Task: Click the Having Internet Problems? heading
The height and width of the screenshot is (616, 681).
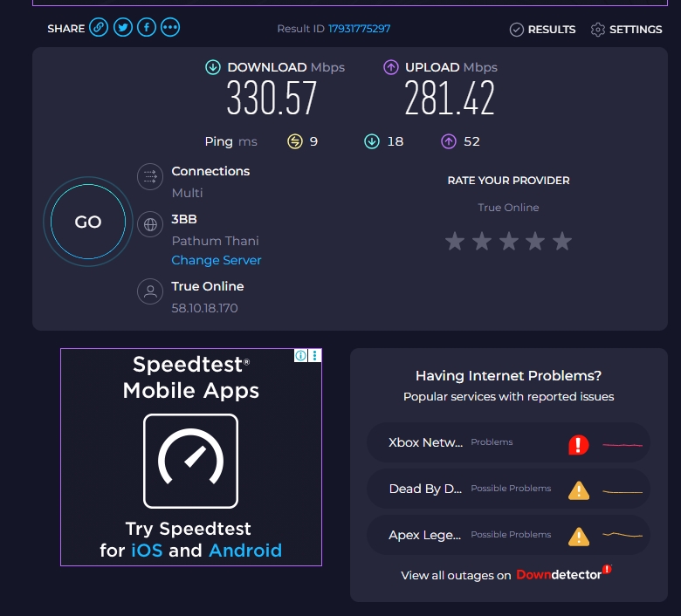Action: point(509,375)
